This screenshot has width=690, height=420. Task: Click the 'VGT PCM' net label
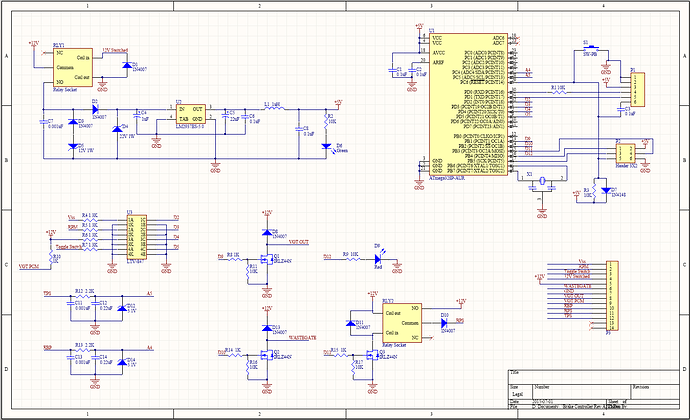[29, 266]
